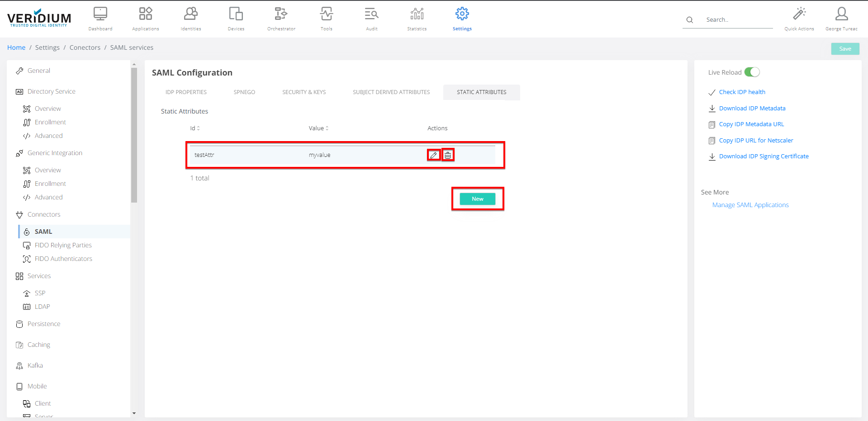Image resolution: width=868 pixels, height=421 pixels.
Task: Toggle the Live Reload switch
Action: point(752,72)
